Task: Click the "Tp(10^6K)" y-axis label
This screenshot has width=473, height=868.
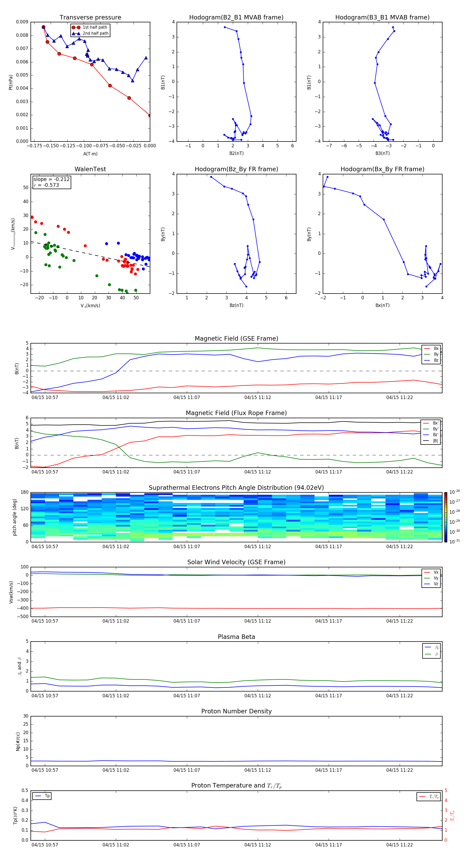Action: coord(15,815)
